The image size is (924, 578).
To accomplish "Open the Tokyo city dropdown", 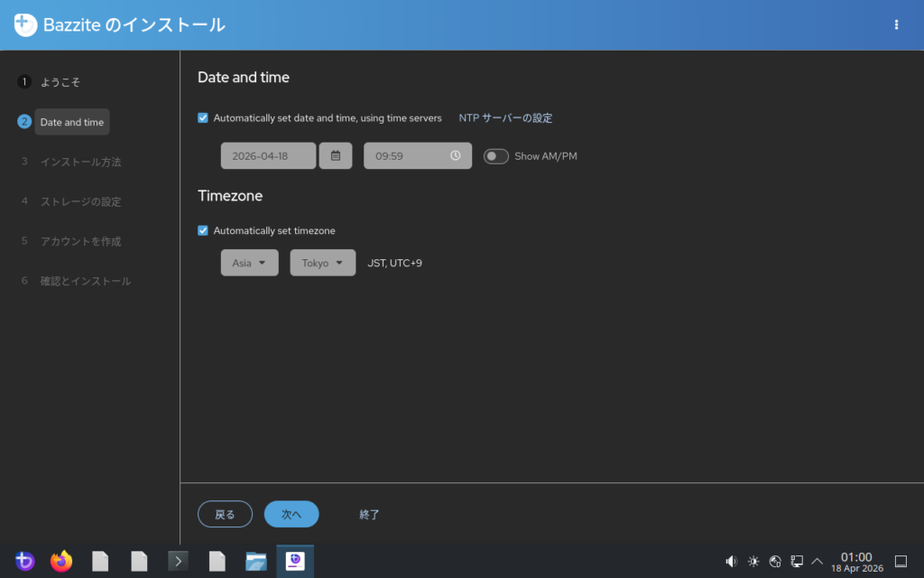I will [x=322, y=263].
